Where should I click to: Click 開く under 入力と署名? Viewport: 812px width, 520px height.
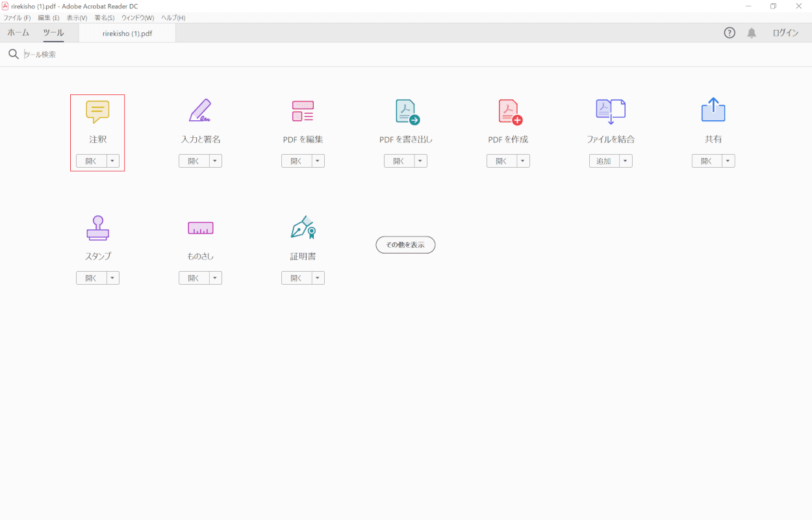point(194,161)
